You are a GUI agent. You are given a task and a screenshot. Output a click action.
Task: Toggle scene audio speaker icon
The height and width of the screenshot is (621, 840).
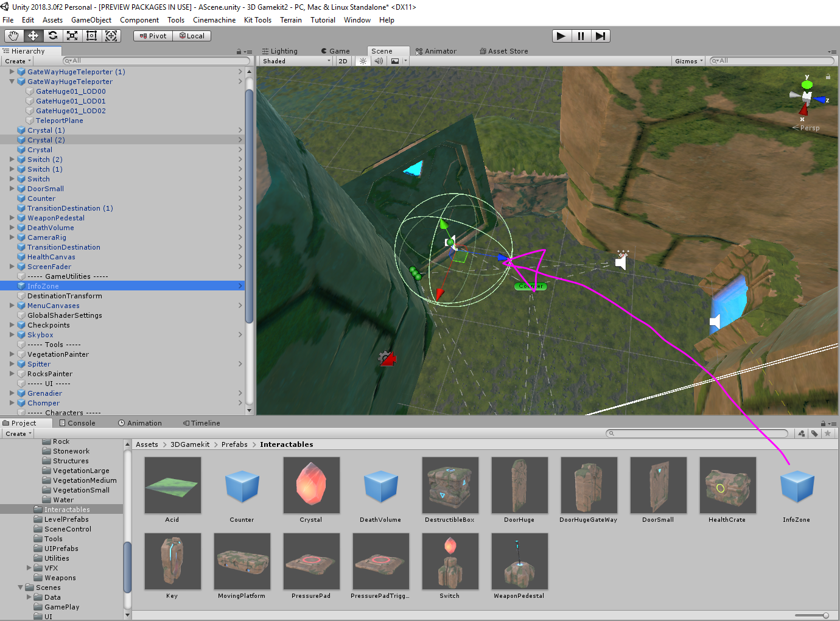pyautogui.click(x=379, y=61)
